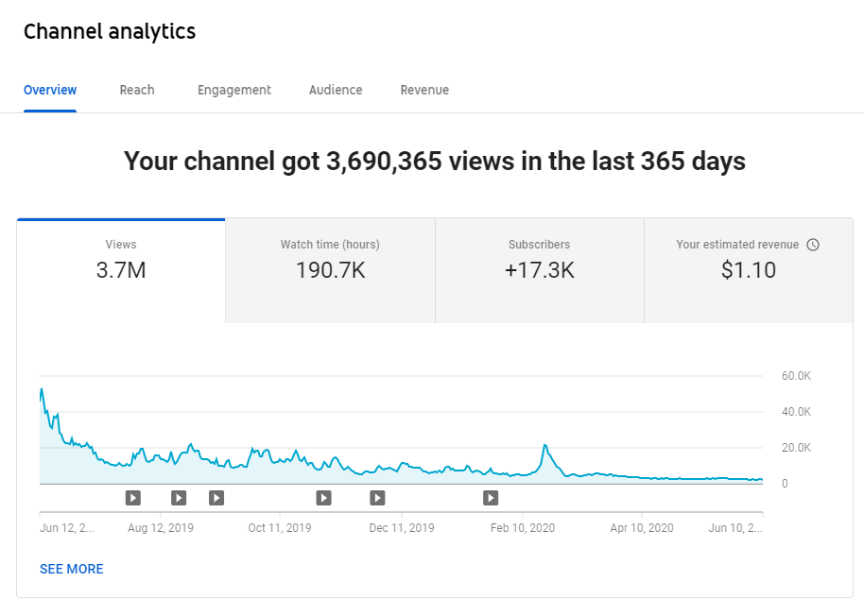Screen dimensions: 864x616
Task: Click the third video publish marker icon
Action: click(x=216, y=498)
